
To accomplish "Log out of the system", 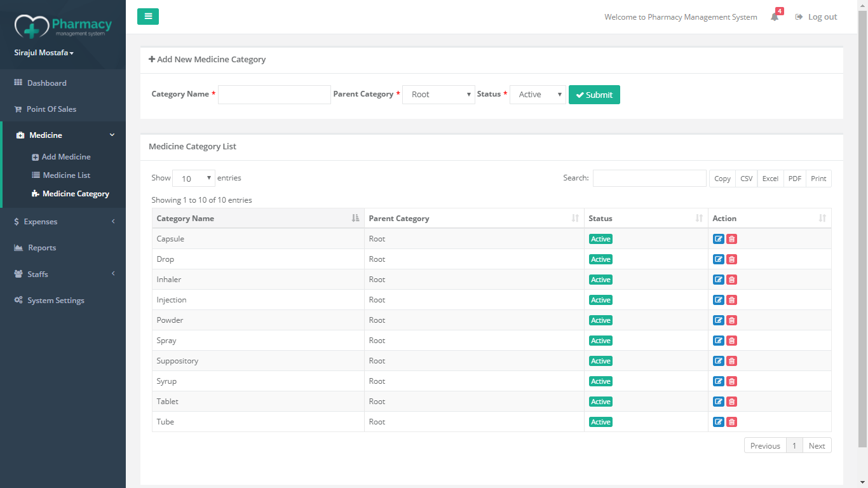I will pyautogui.click(x=817, y=17).
